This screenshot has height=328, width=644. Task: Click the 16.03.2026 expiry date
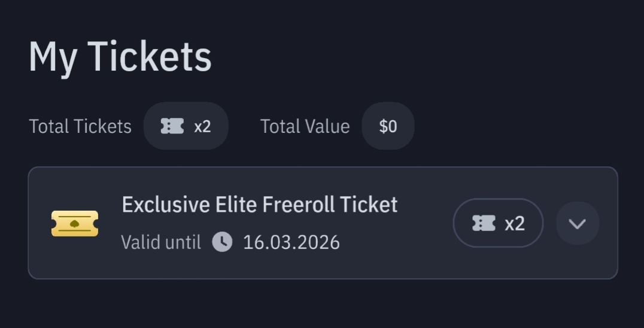tap(291, 242)
